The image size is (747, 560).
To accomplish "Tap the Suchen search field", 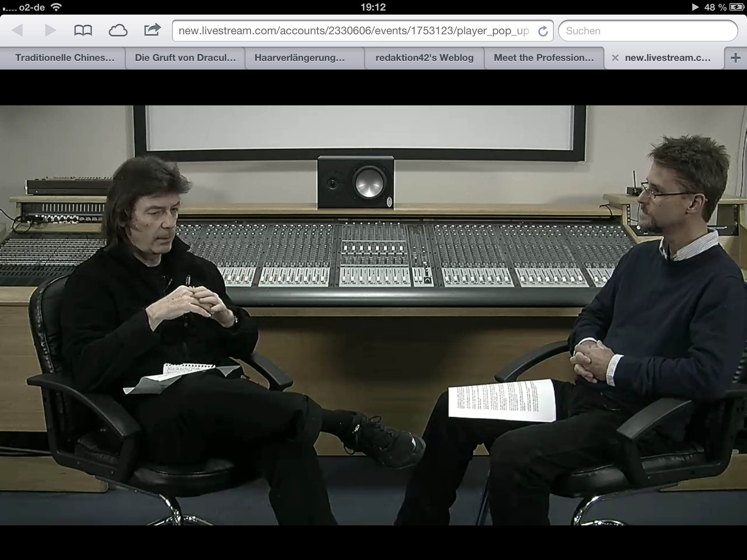I will 647,31.
